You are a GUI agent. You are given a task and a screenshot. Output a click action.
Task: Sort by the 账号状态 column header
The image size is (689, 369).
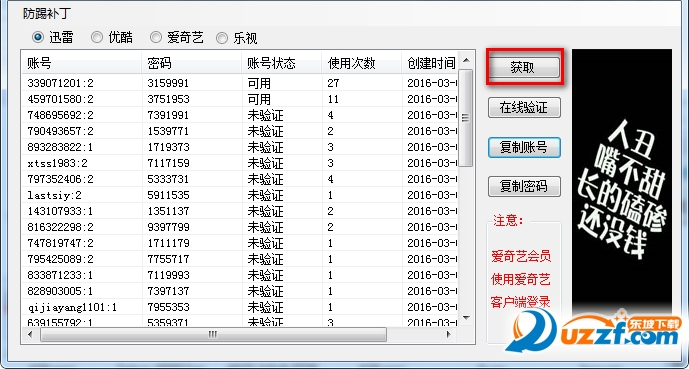(282, 64)
